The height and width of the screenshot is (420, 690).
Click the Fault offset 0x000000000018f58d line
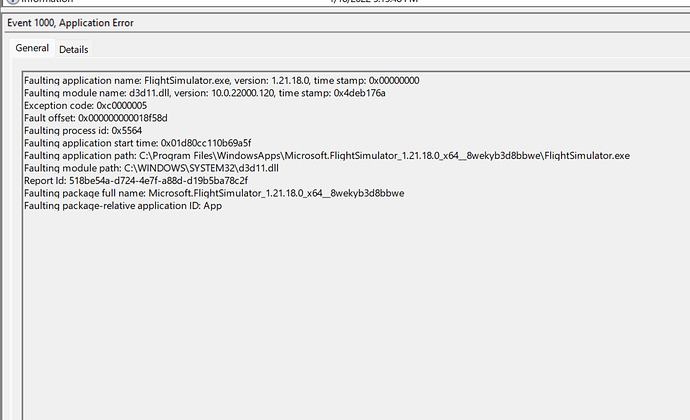coord(95,118)
